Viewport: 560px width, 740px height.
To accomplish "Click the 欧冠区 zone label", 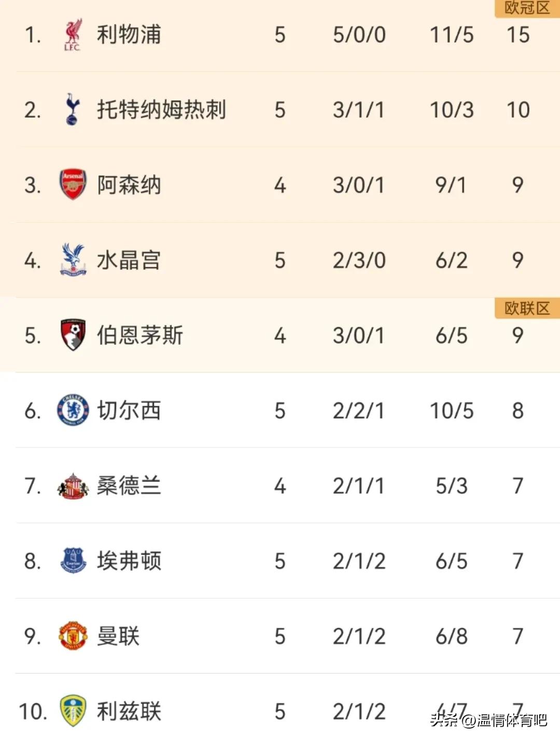I will [x=527, y=8].
